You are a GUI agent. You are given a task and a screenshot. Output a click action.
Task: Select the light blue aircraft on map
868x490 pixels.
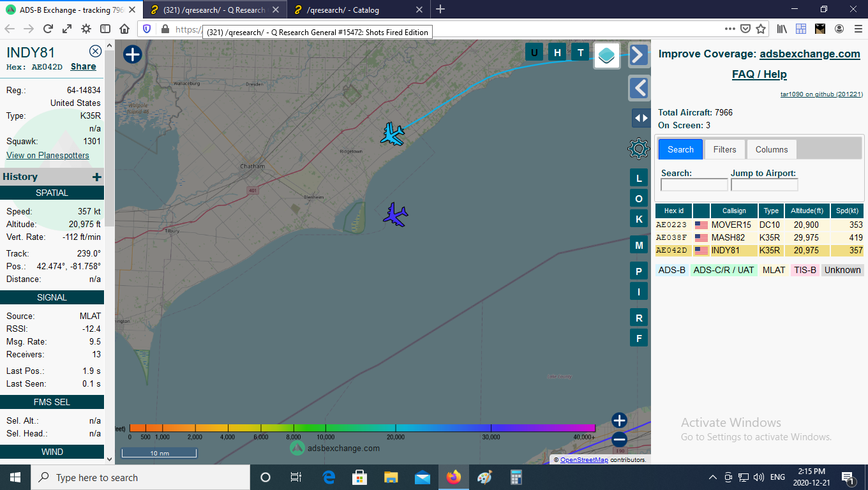(393, 134)
